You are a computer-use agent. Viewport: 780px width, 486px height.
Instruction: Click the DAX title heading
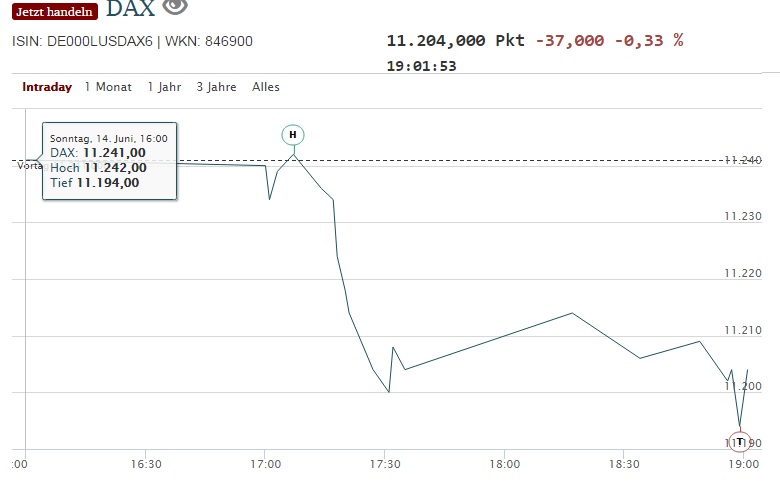pos(130,9)
